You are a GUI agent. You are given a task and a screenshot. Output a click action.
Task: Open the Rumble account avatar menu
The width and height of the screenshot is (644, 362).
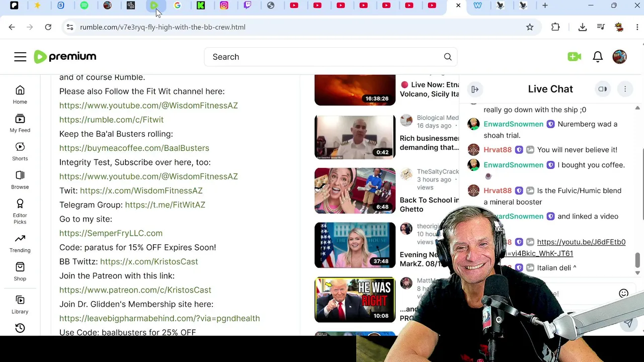620,57
